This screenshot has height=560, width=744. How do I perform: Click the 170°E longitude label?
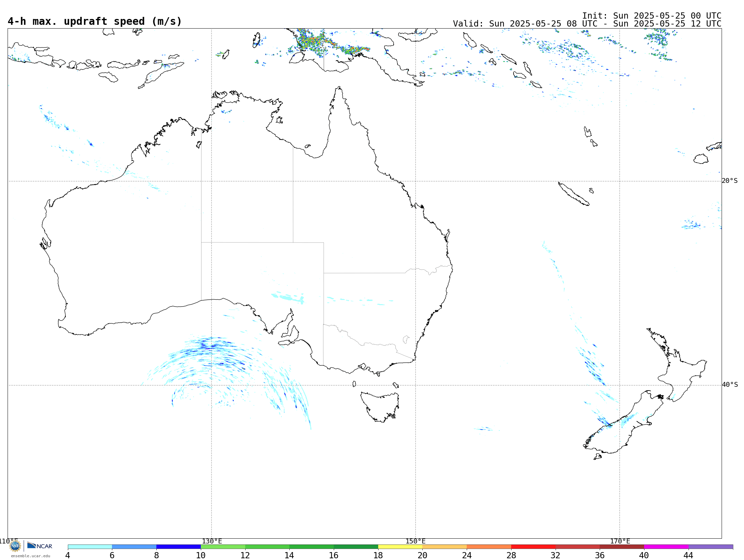(620, 541)
